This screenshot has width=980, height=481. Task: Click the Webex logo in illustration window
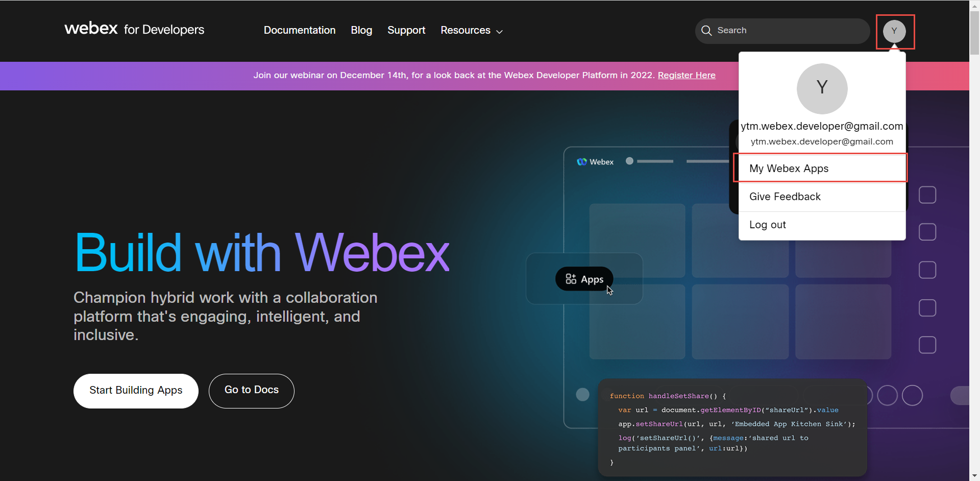(x=595, y=162)
